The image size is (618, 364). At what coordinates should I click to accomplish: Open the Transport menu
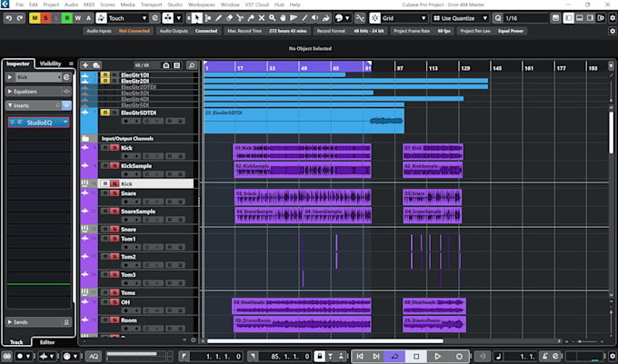152,5
